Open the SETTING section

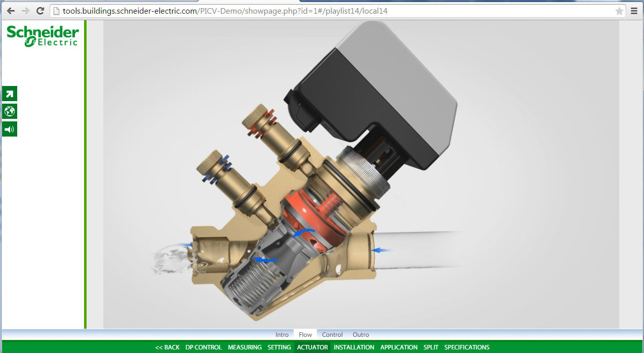pos(279,347)
